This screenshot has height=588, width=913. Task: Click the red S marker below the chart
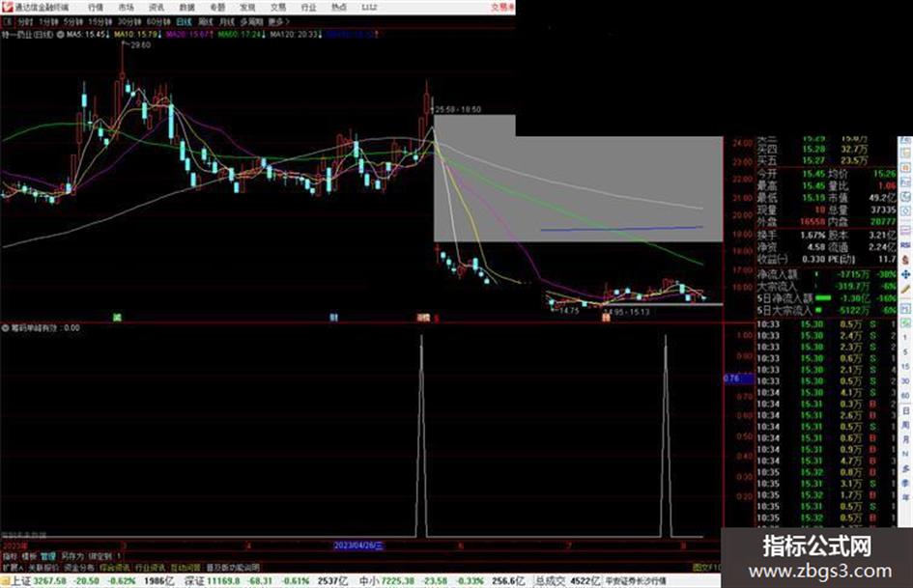click(x=436, y=319)
